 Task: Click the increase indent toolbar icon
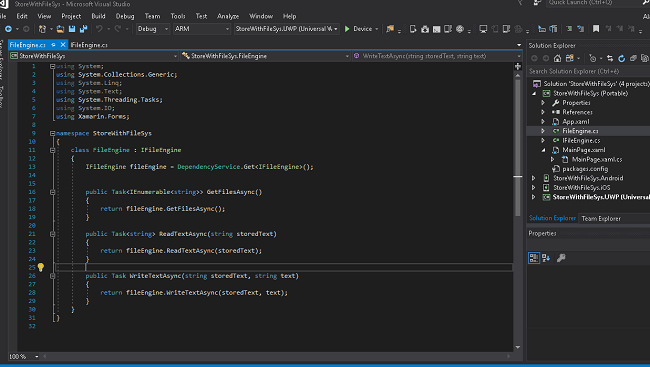click(553, 29)
